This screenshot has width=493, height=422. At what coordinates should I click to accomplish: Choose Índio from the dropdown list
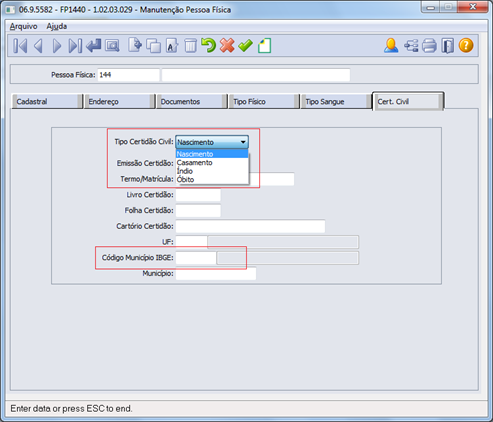pos(212,171)
